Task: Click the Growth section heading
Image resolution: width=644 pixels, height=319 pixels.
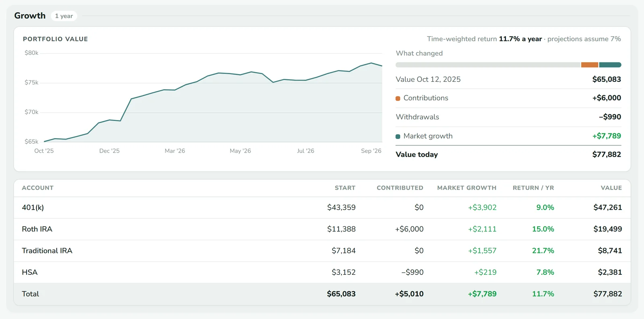Action: coord(30,16)
